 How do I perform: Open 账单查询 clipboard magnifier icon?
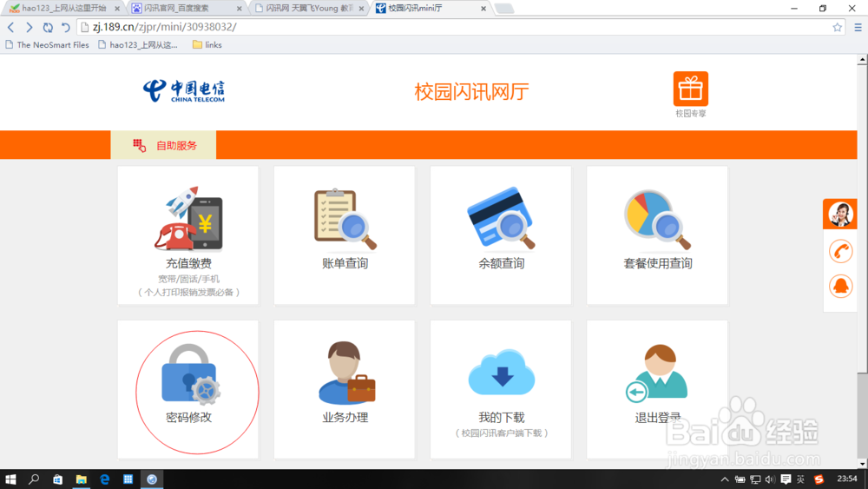pos(345,219)
